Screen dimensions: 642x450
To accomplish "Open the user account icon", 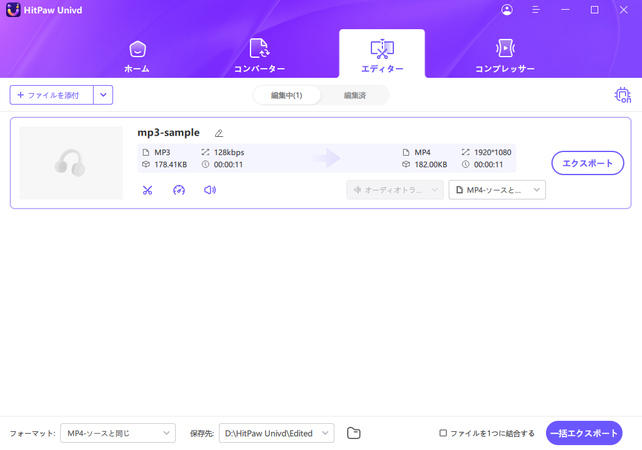I will tap(507, 10).
